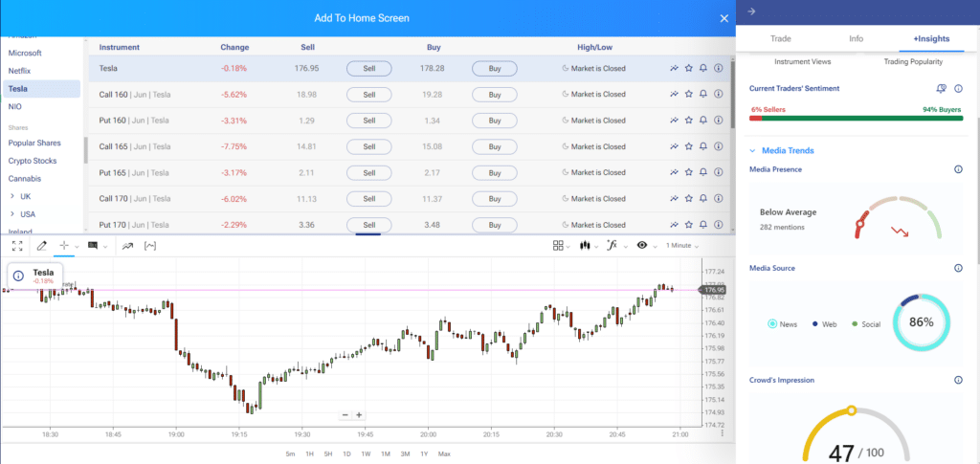Select 1Y chart range
The width and height of the screenshot is (980, 464).
(424, 454)
